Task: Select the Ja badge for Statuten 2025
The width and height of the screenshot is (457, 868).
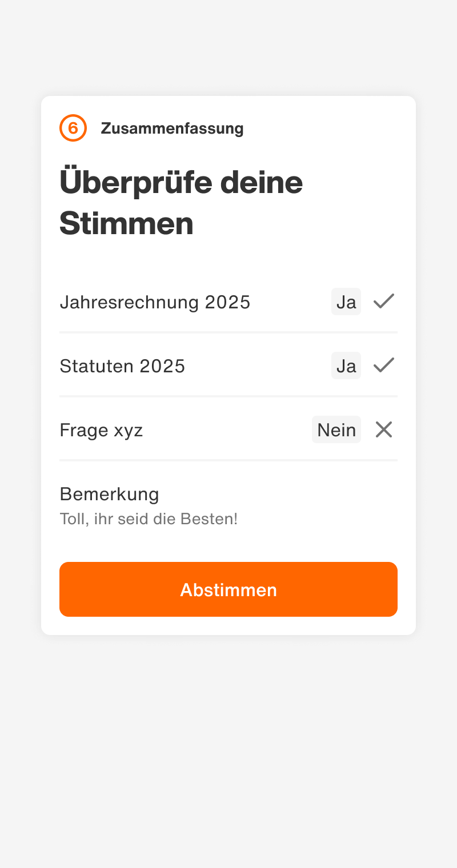Action: pos(346,365)
